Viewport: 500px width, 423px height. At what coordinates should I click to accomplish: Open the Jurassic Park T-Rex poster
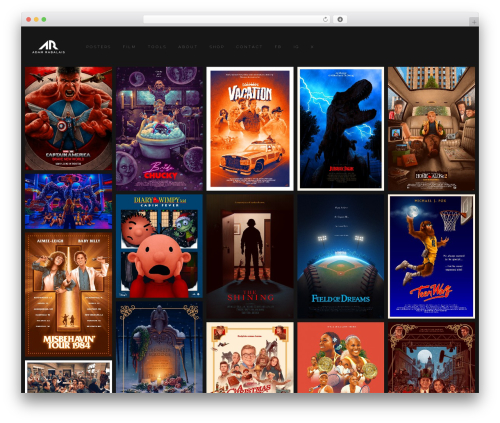point(341,129)
